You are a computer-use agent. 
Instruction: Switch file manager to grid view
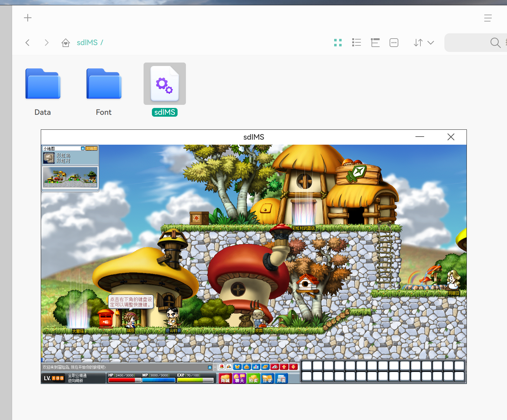click(x=338, y=43)
